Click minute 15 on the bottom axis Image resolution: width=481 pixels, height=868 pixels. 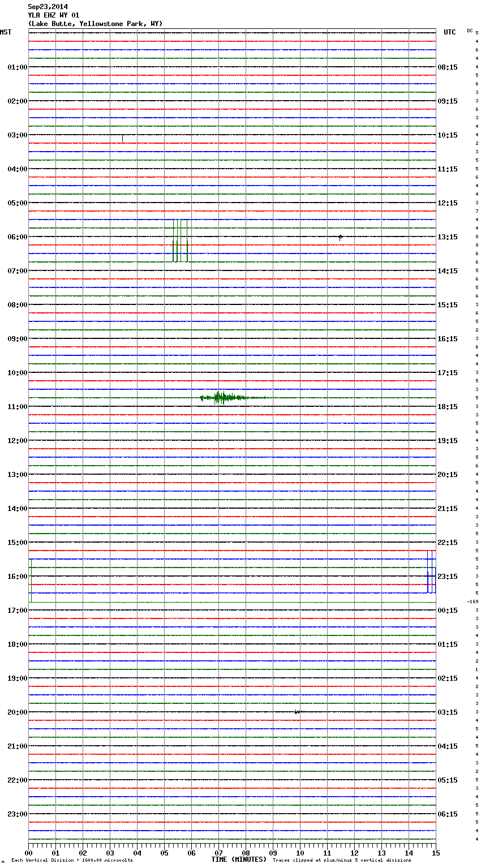[x=436, y=853]
